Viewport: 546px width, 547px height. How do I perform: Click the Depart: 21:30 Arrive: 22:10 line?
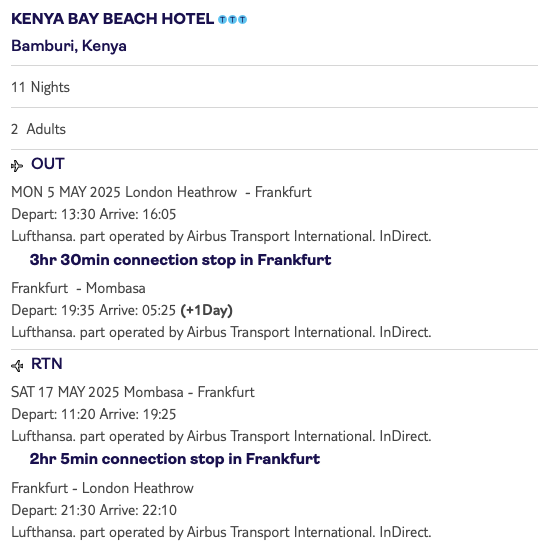[94, 510]
